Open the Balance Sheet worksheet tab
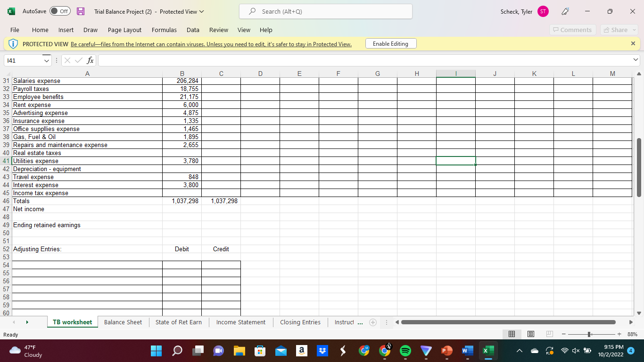644x362 pixels. coord(123,322)
